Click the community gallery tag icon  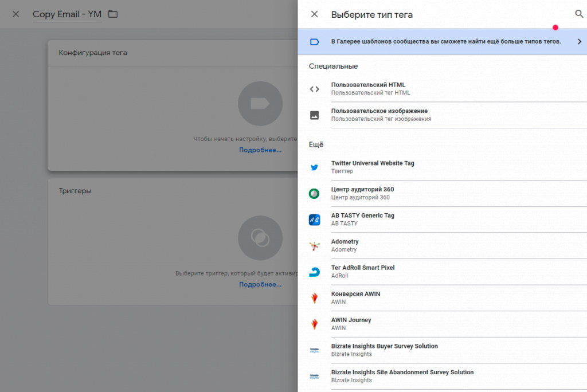click(x=315, y=42)
